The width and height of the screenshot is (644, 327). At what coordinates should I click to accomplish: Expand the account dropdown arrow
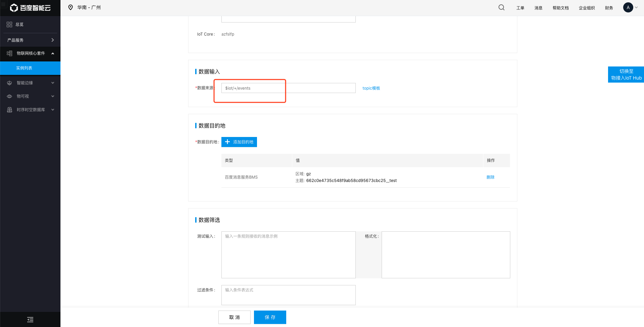click(x=636, y=7)
